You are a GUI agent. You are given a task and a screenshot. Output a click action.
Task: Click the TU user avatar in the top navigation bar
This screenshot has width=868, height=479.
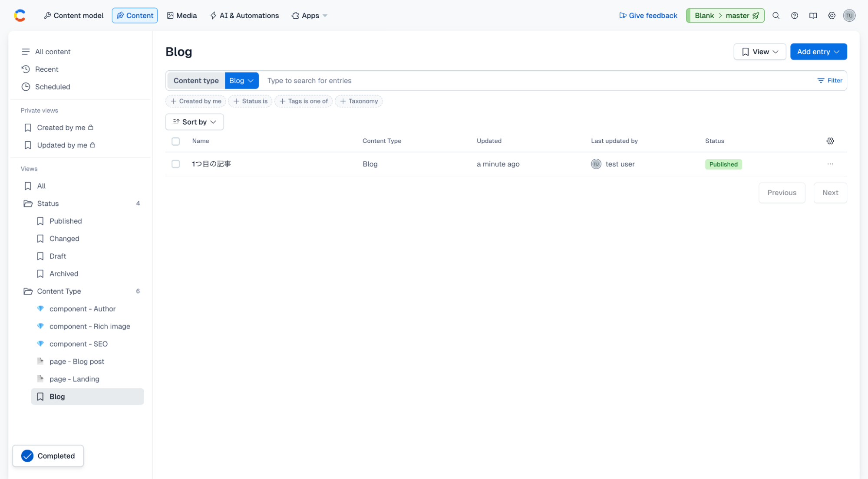point(849,16)
